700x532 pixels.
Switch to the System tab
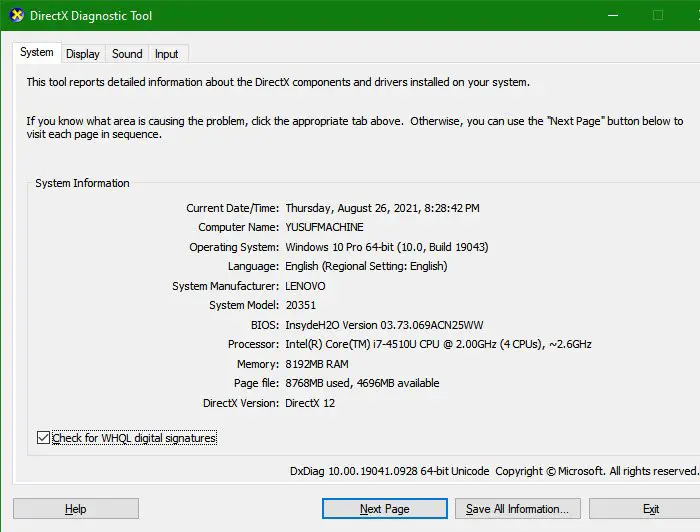(37, 52)
